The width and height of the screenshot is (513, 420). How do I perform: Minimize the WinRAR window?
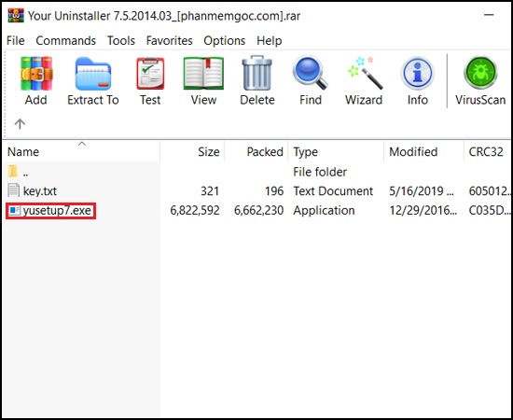coord(489,15)
